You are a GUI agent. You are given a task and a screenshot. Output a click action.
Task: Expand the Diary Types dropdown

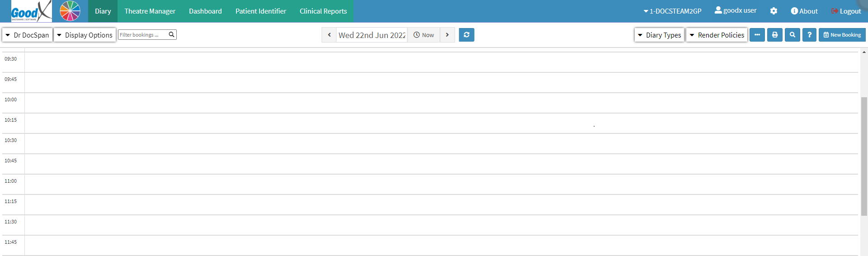click(659, 35)
